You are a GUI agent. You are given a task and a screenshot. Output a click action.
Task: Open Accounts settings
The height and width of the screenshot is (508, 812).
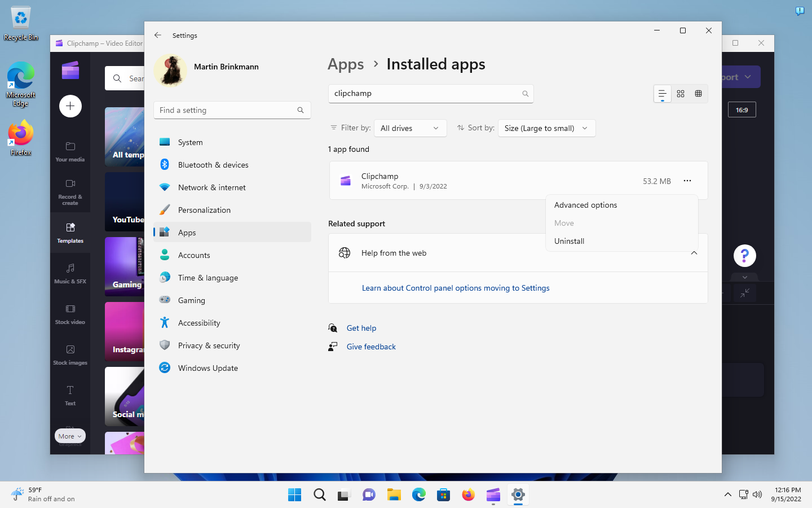[232, 255]
